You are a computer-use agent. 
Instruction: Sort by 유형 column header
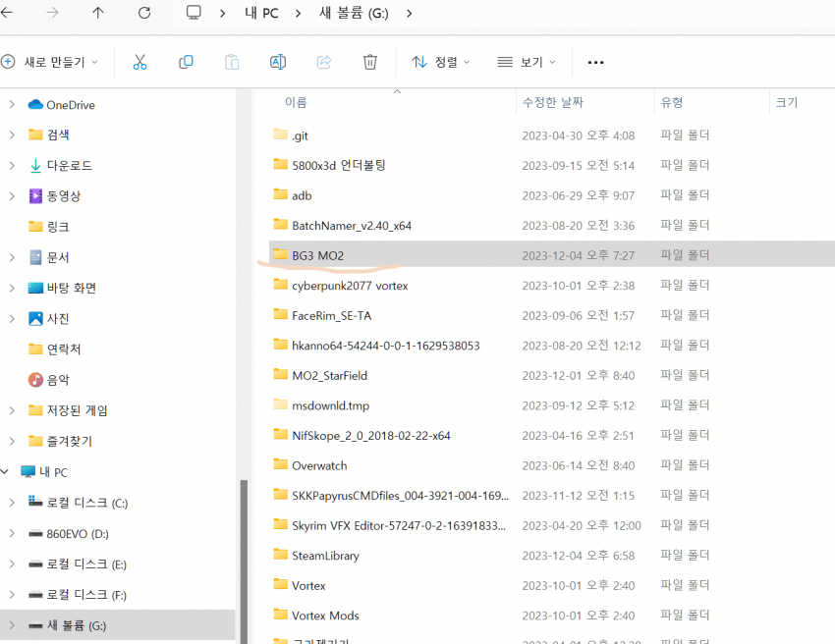click(x=672, y=102)
